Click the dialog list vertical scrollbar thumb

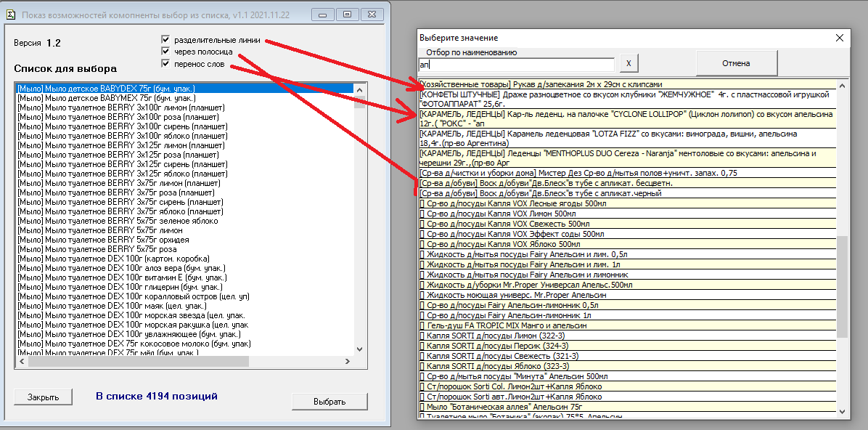[x=843, y=286]
